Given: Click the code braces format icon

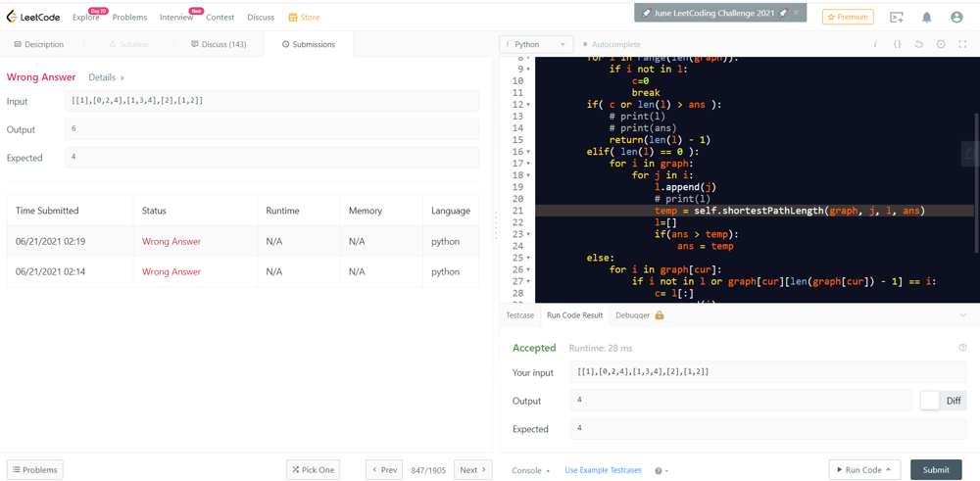Looking at the screenshot, I should [x=897, y=44].
